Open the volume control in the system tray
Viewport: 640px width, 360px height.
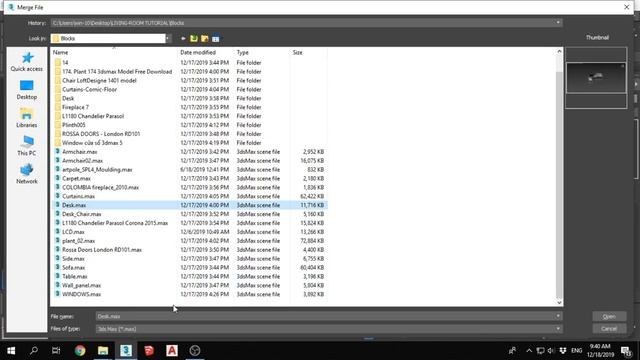[551, 351]
